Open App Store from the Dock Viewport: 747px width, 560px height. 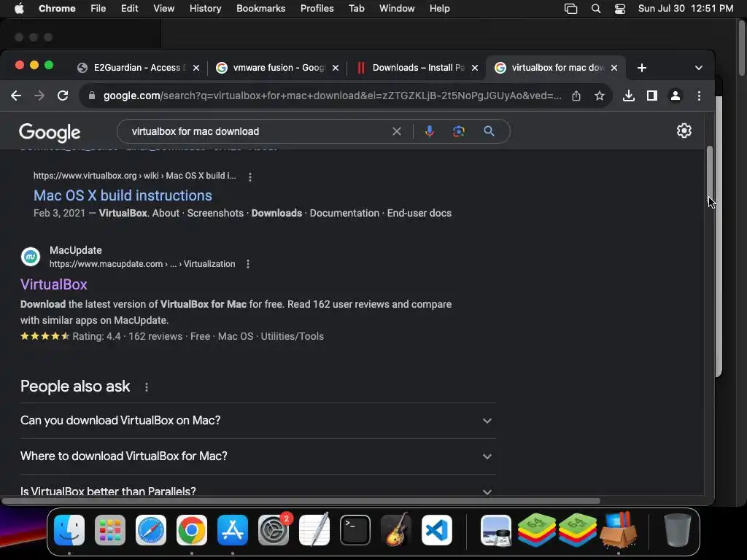pos(233,530)
